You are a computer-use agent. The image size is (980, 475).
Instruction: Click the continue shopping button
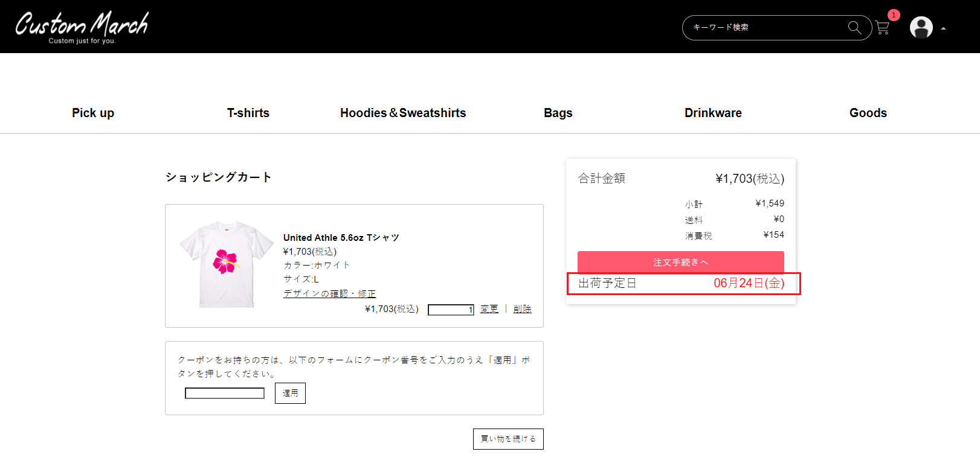[x=508, y=439]
